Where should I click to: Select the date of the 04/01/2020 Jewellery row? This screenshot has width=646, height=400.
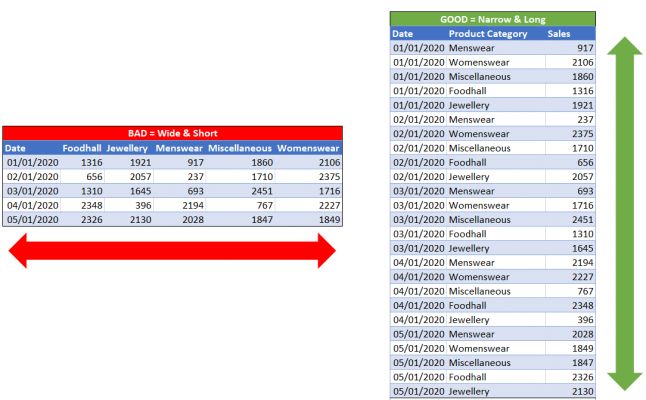(x=419, y=320)
